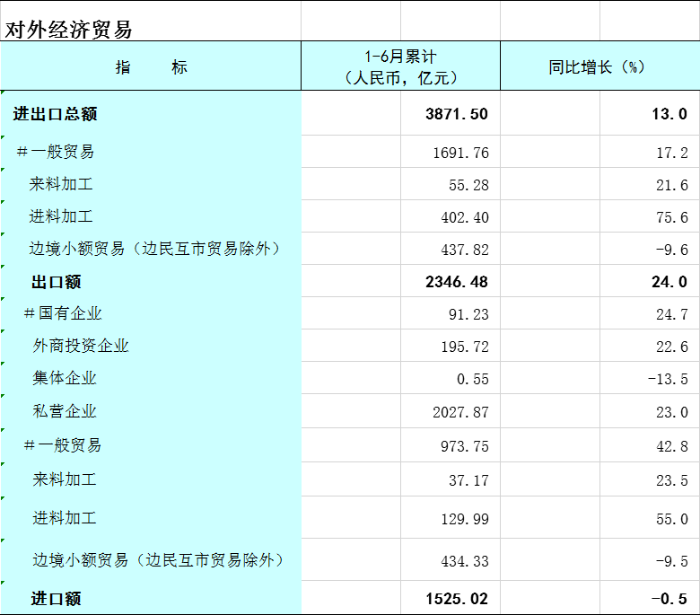Select the 进出口总额 row label
This screenshot has height=615, width=700.
pos(55,114)
